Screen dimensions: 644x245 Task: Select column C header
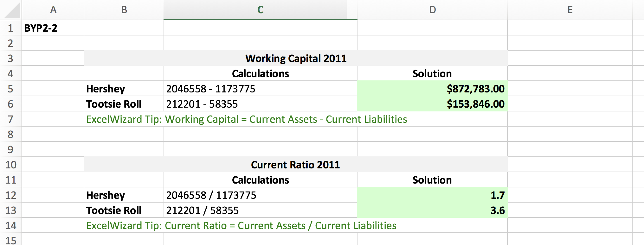(x=260, y=10)
